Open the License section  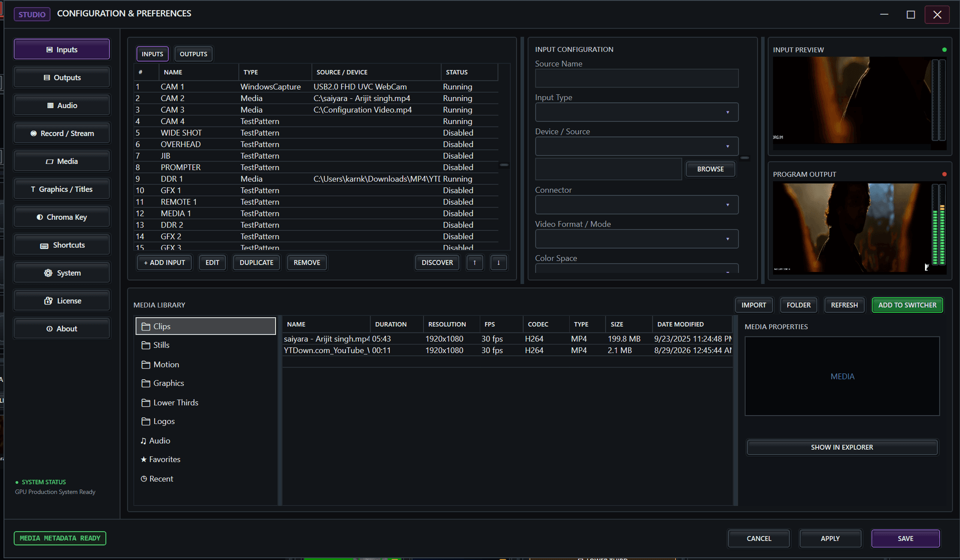[x=61, y=301]
